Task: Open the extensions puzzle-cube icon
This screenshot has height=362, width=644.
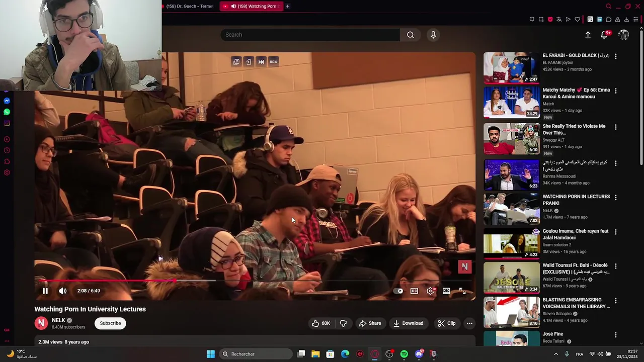Action: (608, 20)
